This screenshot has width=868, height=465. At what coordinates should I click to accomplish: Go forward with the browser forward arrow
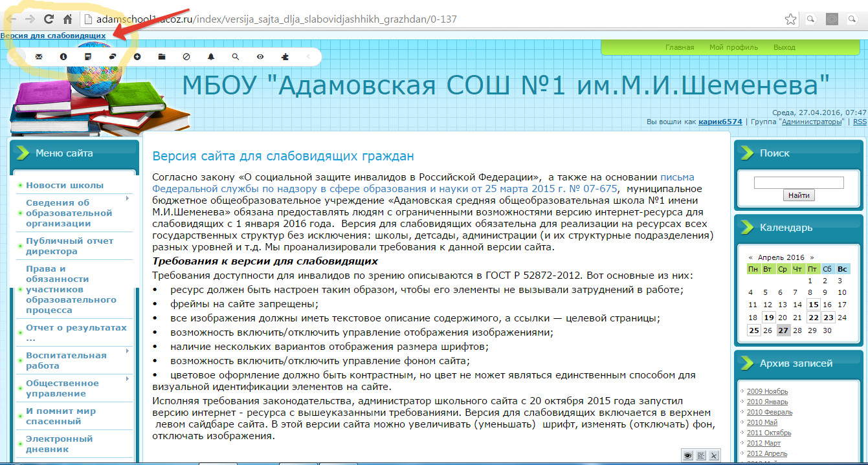(x=30, y=19)
